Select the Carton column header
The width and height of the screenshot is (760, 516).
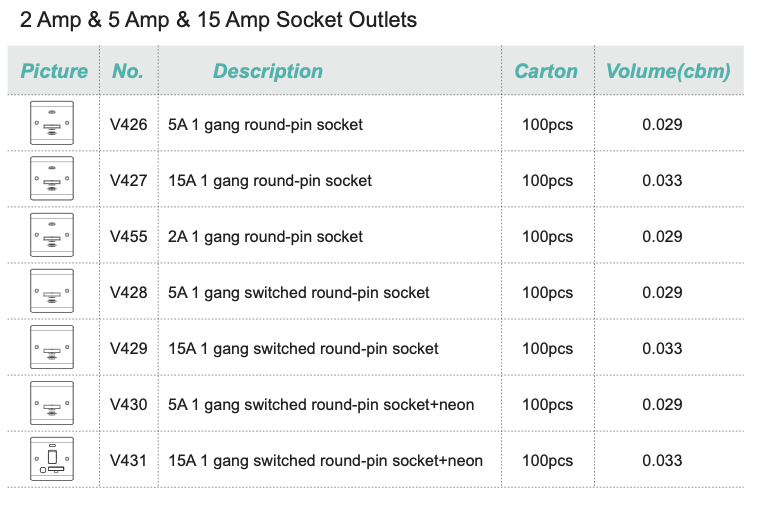pos(546,71)
